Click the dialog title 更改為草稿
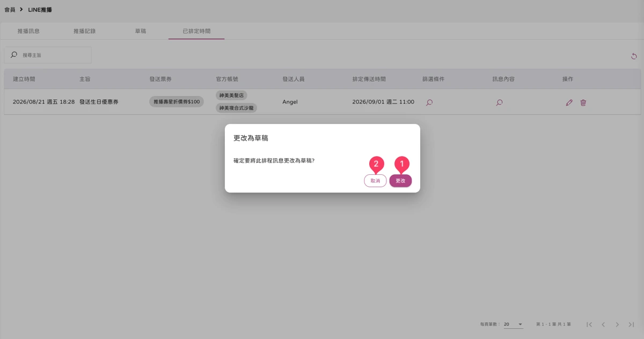The width and height of the screenshot is (644, 339). coord(251,138)
